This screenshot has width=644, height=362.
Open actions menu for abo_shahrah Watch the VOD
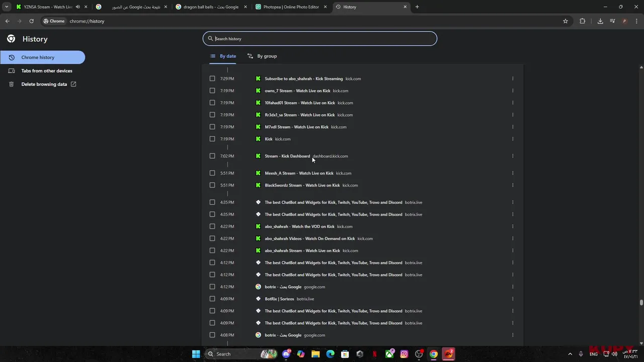513,226
